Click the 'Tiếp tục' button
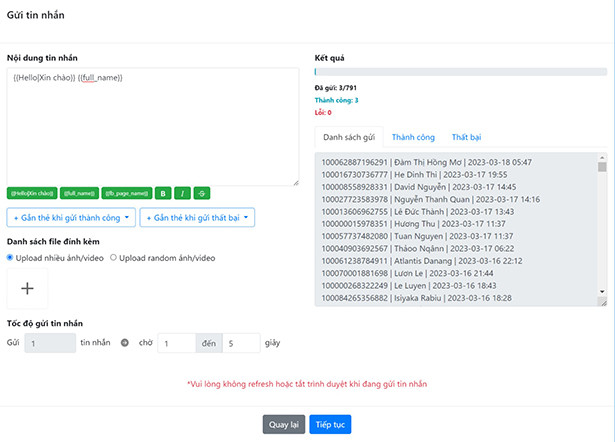 click(330, 424)
